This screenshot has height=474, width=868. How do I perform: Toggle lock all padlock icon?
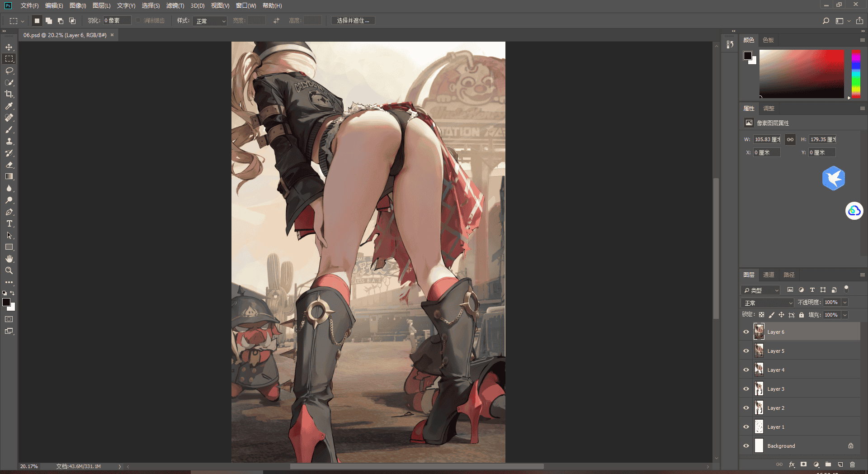802,315
